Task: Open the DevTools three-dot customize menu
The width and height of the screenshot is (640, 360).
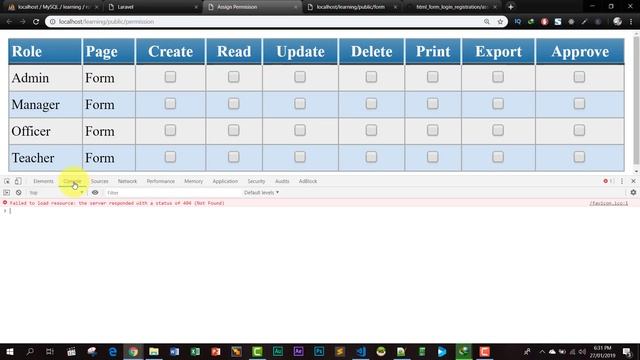Action: [x=622, y=181]
